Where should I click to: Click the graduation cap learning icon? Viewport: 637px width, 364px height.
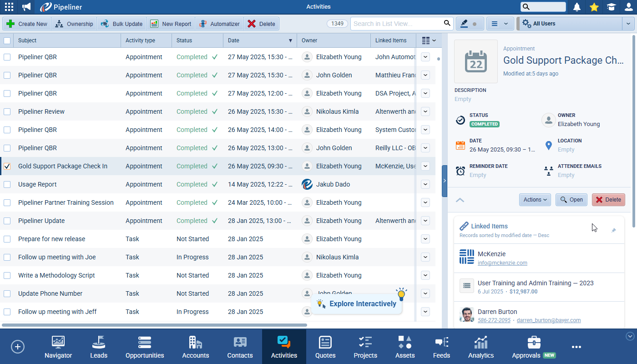click(611, 7)
